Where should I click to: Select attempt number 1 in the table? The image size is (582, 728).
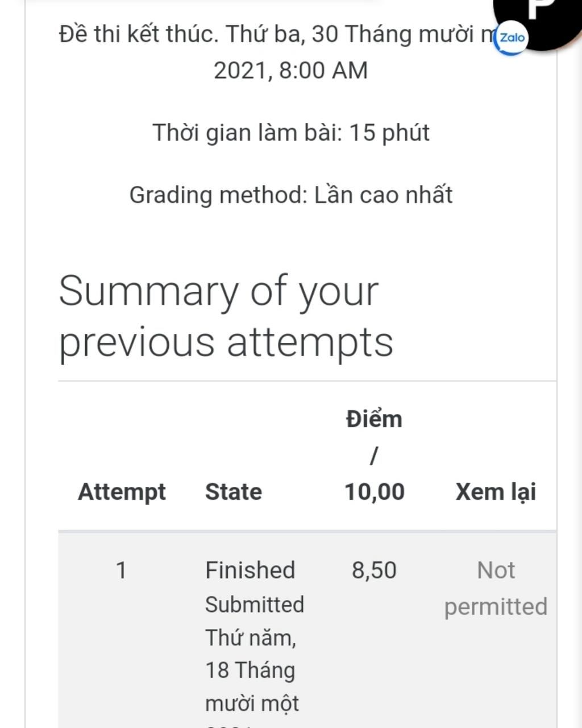point(121,570)
